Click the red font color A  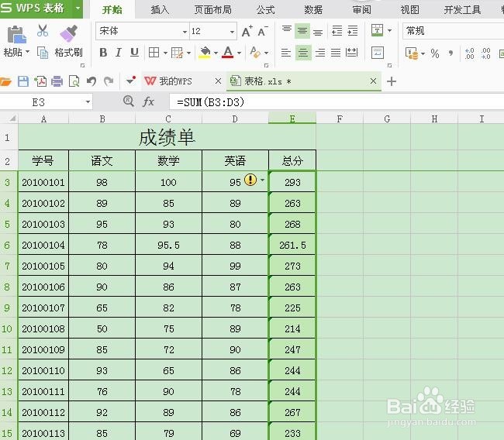coord(227,53)
